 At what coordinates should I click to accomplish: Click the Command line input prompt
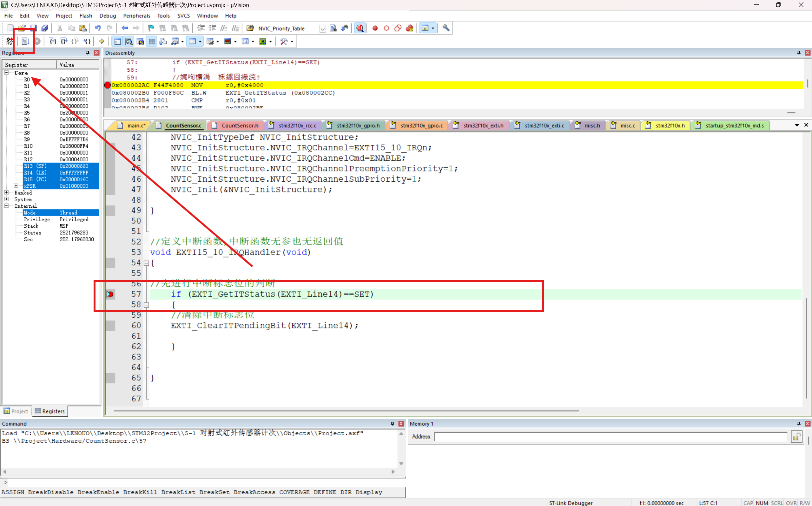tap(203, 483)
